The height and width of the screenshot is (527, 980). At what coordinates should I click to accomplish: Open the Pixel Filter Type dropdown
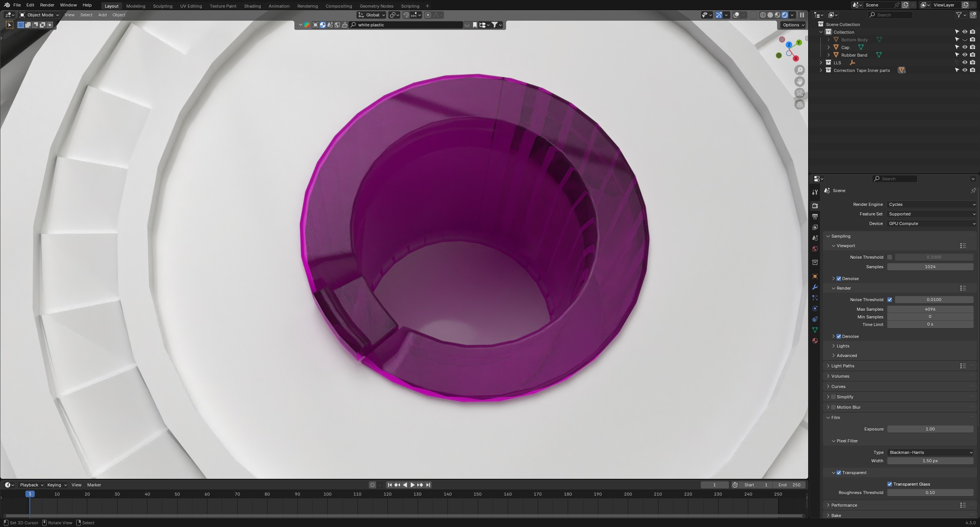[x=930, y=452]
